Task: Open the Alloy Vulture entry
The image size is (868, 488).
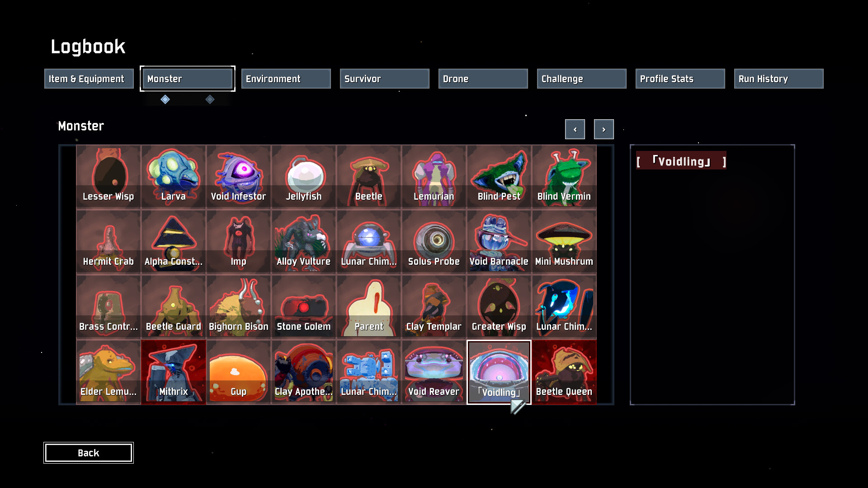Action: 304,242
